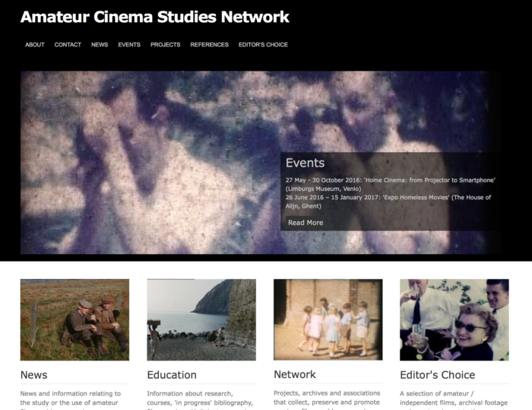Open the Network section heading
Viewport: 532px width, 410px height.
[x=295, y=374]
